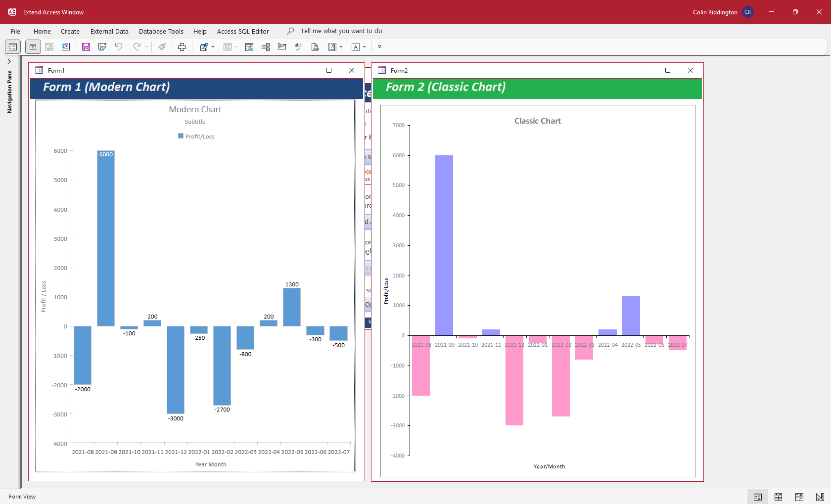The image size is (831, 504).
Task: Expand the Navigation Pane chevron
Action: pos(9,61)
